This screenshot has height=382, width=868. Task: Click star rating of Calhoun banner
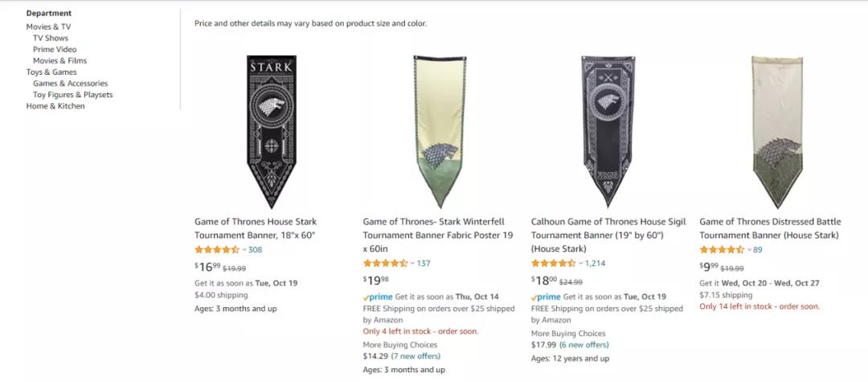(554, 264)
